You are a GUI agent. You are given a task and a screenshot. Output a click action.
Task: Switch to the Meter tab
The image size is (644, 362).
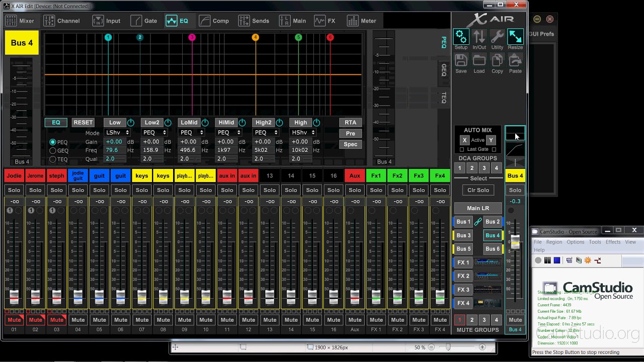[362, 21]
